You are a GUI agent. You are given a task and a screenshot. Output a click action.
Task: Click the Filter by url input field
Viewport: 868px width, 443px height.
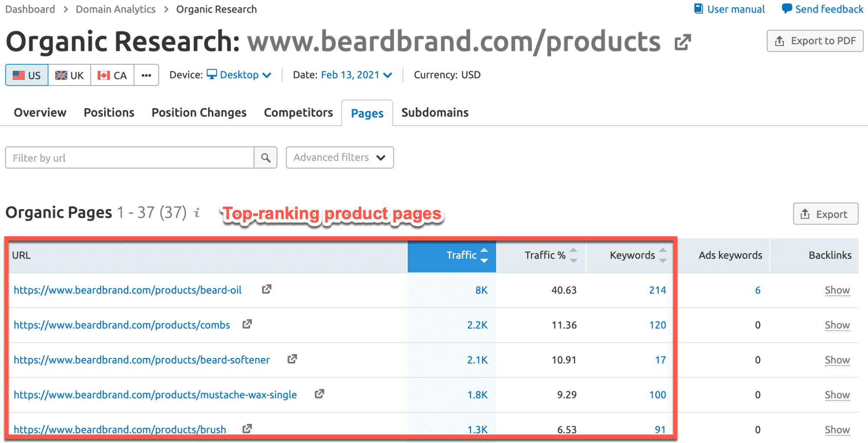tap(129, 158)
